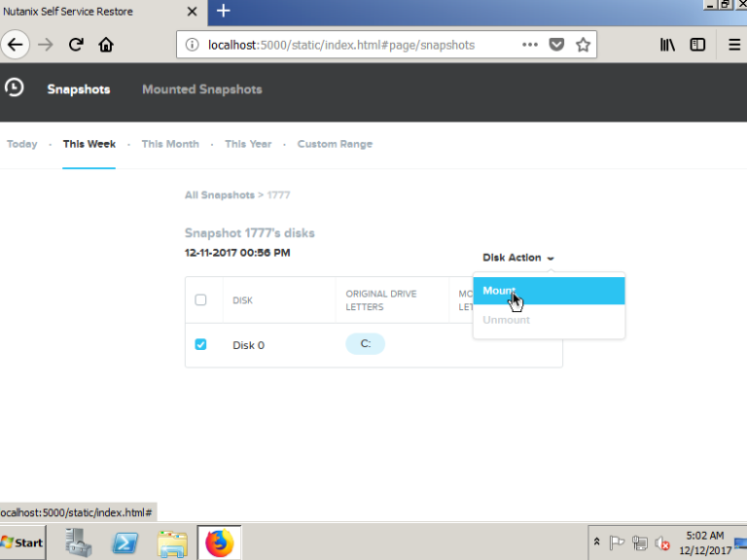747x560 pixels.
Task: Go to the browser Home page
Action: point(106,45)
